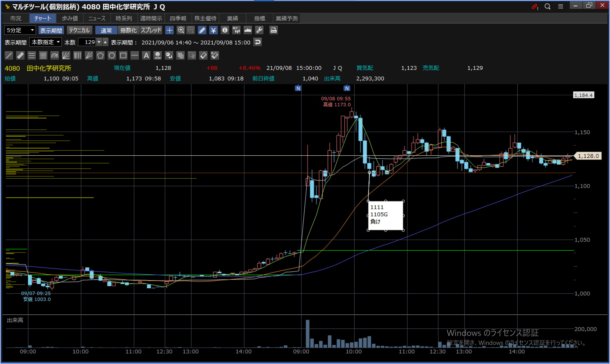
Task: Open chart settings wrench icon
Action: click(259, 30)
